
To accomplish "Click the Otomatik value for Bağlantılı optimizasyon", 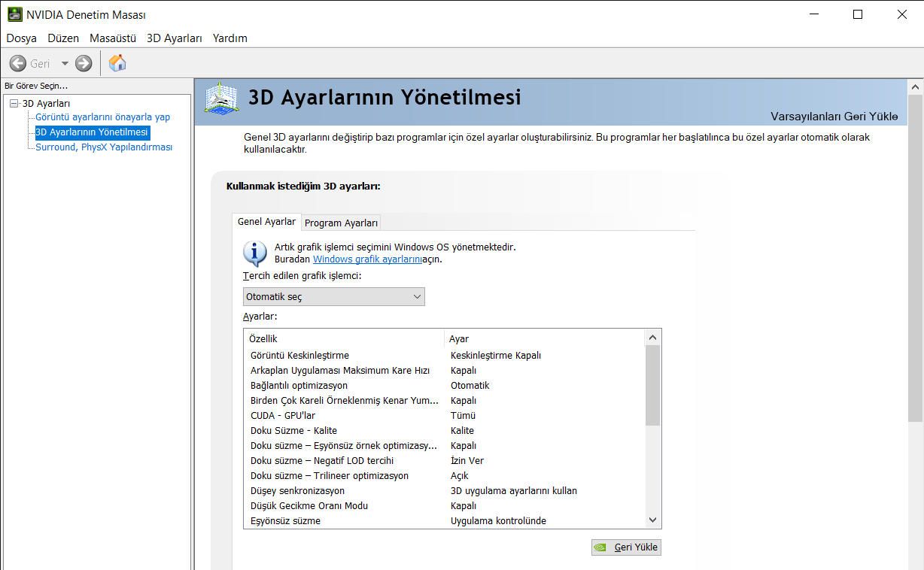I will click(470, 385).
